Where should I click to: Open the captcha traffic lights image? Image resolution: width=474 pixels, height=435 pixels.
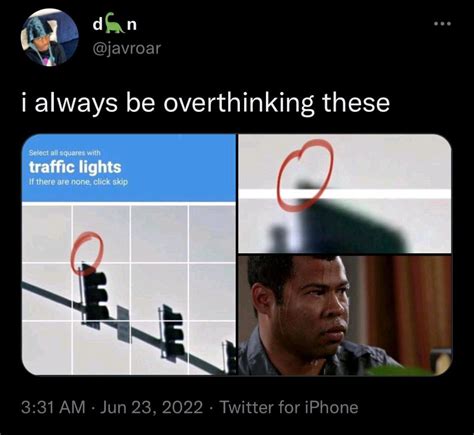pyautogui.click(x=129, y=254)
